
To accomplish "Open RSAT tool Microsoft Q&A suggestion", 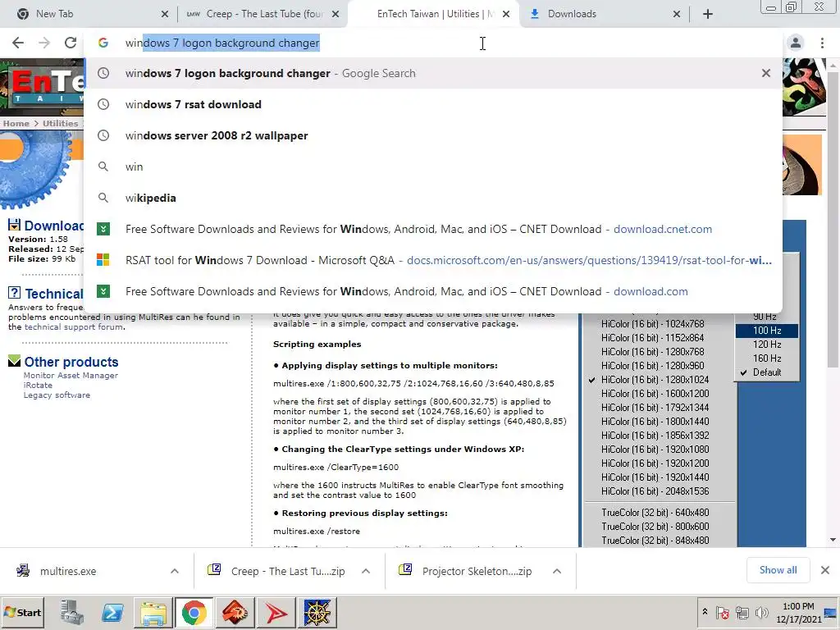I will [x=433, y=260].
